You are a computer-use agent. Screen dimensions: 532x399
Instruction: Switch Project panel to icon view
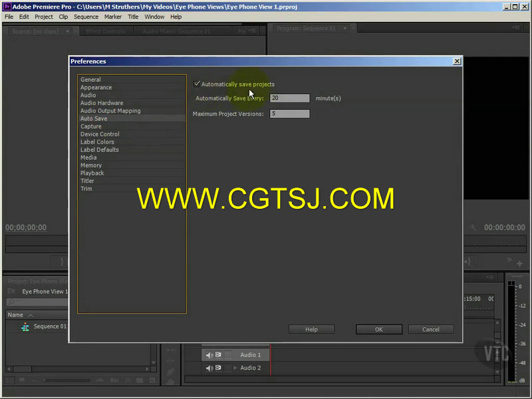[x=22, y=380]
